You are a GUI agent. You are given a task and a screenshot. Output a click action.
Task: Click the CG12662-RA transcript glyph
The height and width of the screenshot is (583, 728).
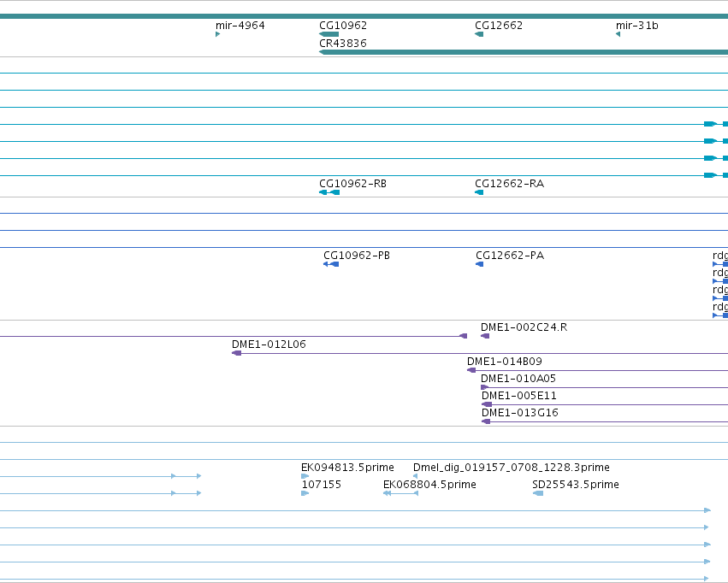coord(479,192)
